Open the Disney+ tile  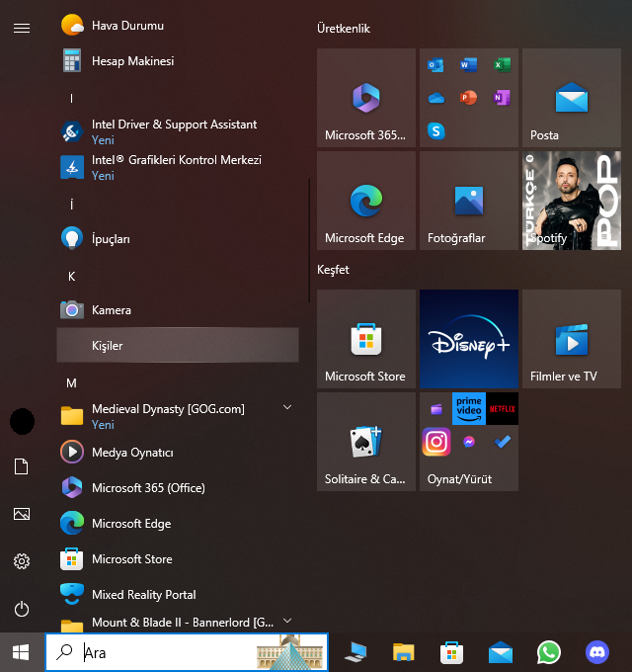coord(469,339)
